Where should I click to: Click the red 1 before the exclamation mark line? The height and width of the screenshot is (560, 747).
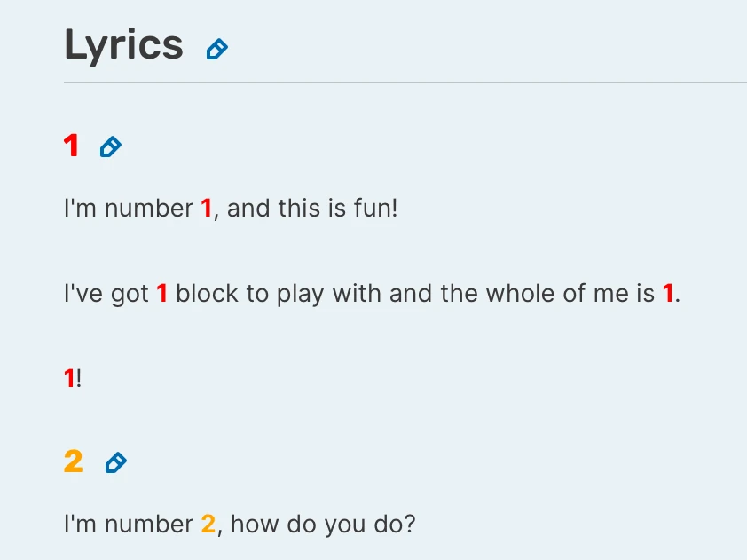(x=69, y=379)
